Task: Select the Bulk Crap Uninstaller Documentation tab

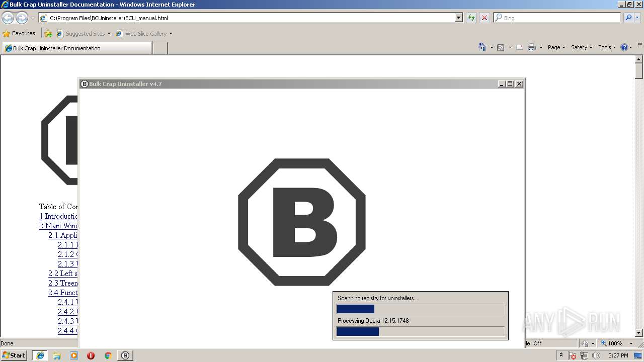Action: [x=76, y=48]
